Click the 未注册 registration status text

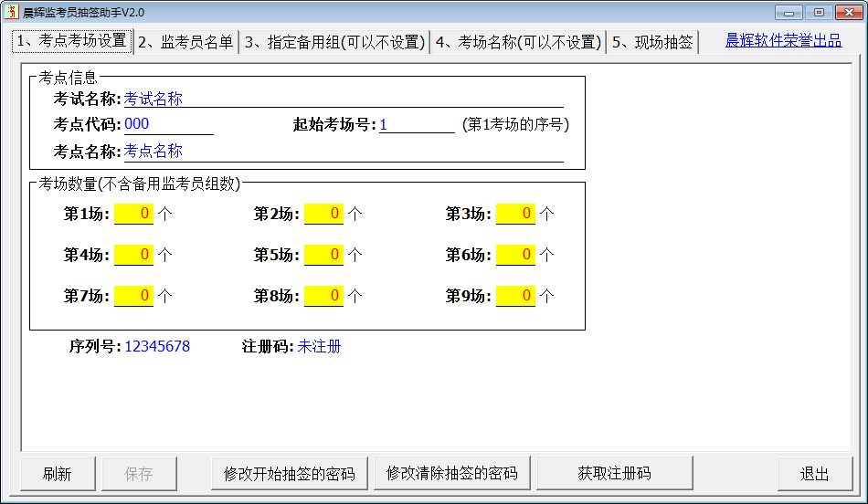(x=319, y=346)
